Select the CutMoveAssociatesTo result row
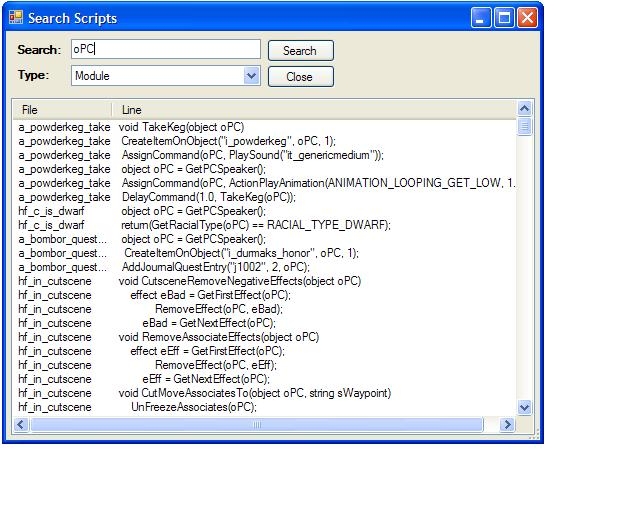 [x=255, y=393]
